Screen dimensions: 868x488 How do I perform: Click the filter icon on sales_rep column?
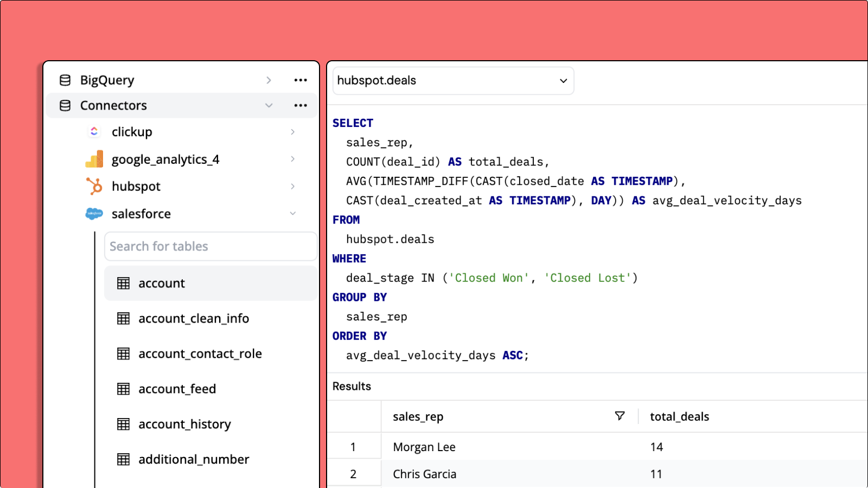click(620, 416)
